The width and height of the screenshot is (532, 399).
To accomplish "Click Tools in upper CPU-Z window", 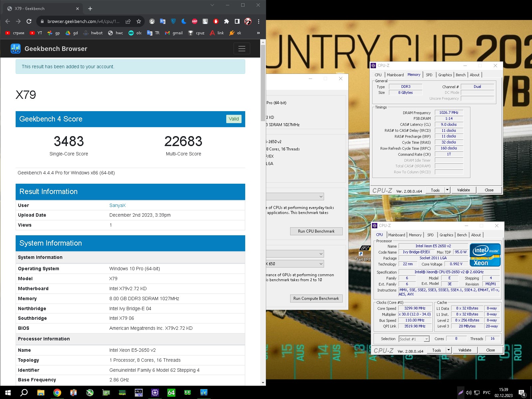I will point(435,190).
